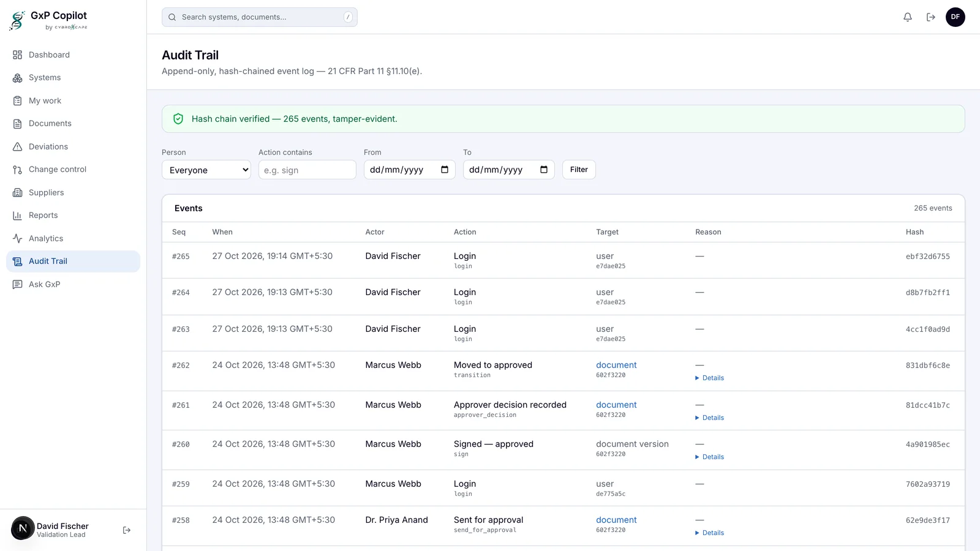Click the Ask GxP chat icon

pyautogui.click(x=17, y=285)
